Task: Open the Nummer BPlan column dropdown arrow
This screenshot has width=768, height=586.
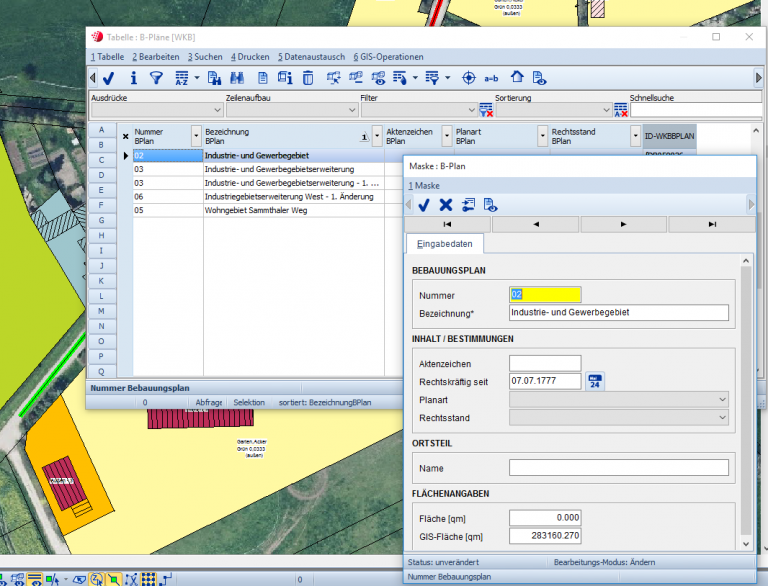Action: click(196, 136)
